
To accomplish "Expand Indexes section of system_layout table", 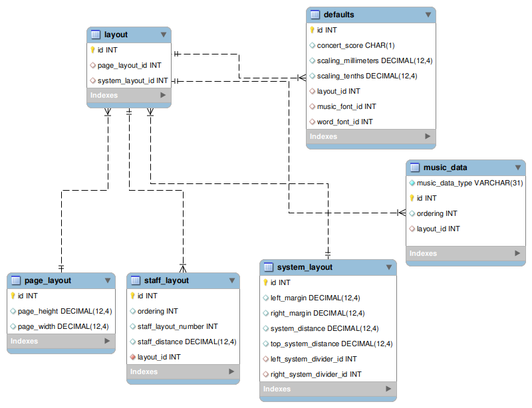I will pos(388,389).
